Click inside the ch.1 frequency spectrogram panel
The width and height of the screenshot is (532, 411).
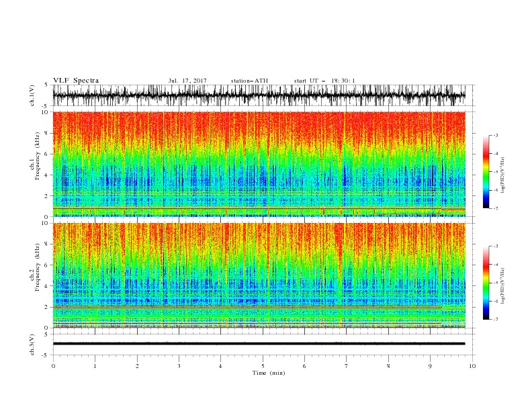point(259,164)
